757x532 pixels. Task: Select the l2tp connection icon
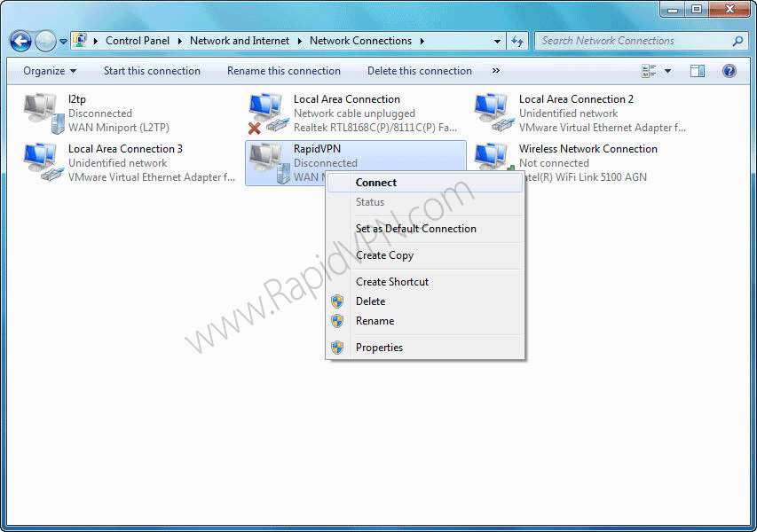click(x=43, y=113)
